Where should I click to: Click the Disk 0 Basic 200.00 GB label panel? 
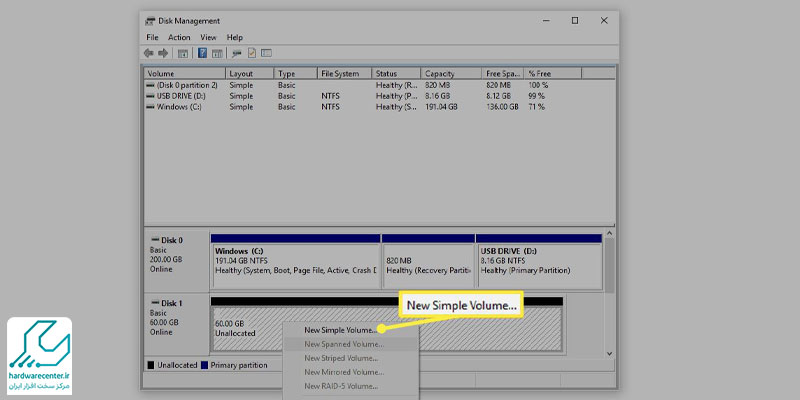click(177, 262)
